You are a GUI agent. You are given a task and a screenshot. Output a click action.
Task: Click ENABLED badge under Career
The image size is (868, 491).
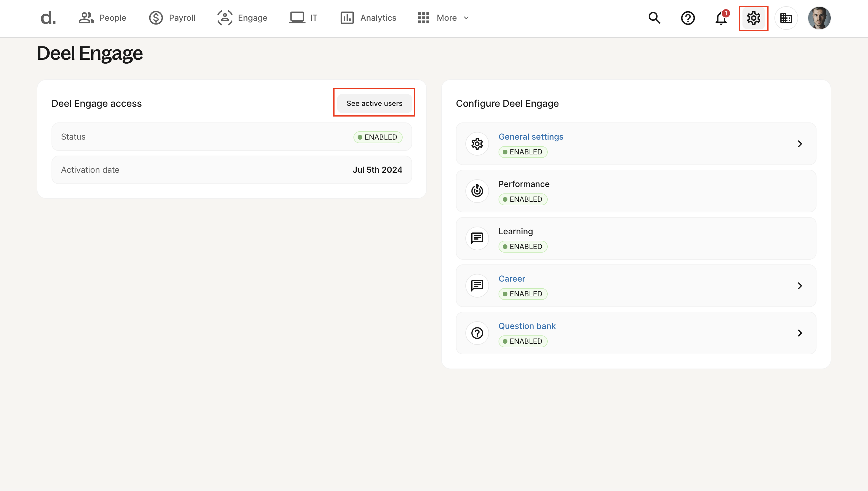[x=523, y=294]
